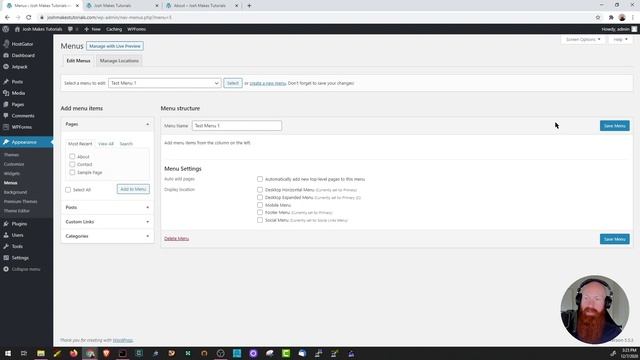The image size is (640, 360).
Task: Check Social Menu location
Action: 260,220
